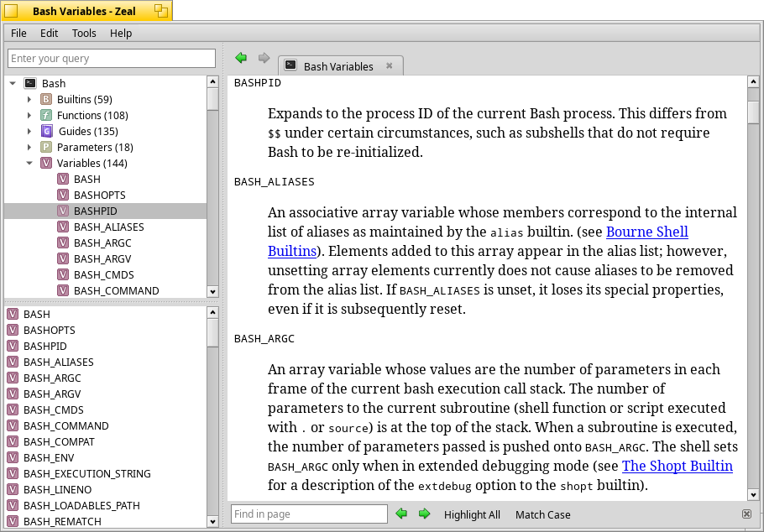Click the Variables category icon

tap(46, 163)
